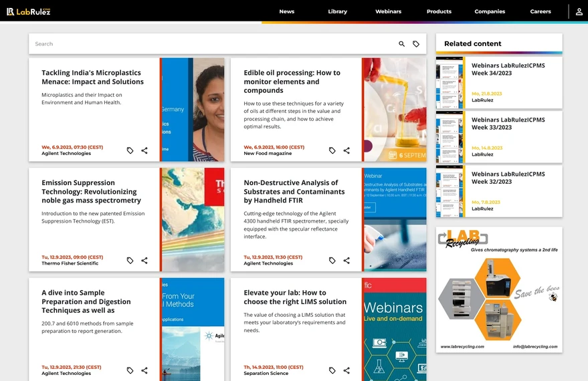The image size is (588, 381).
Task: Click the Handheld FTIR webinar image
Action: tap(395, 219)
